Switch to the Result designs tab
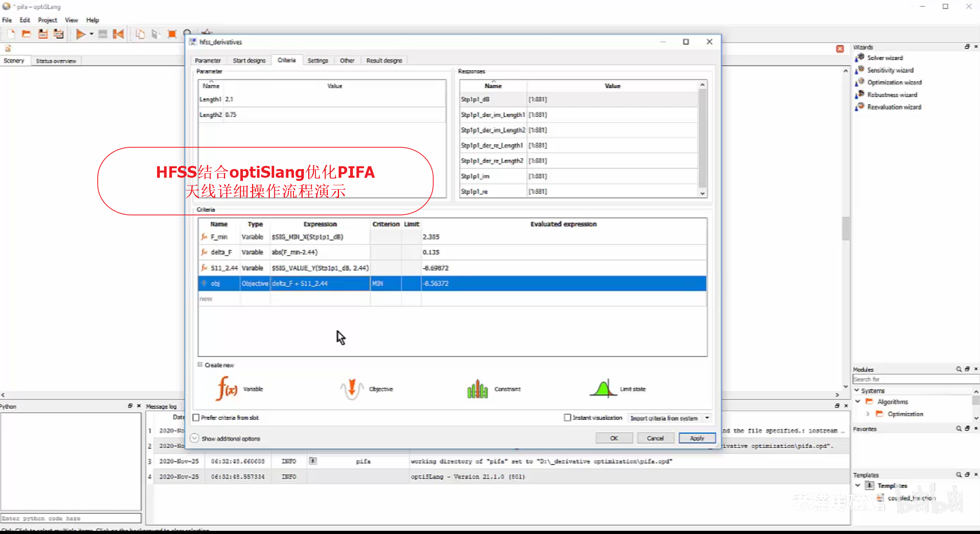 (384, 61)
